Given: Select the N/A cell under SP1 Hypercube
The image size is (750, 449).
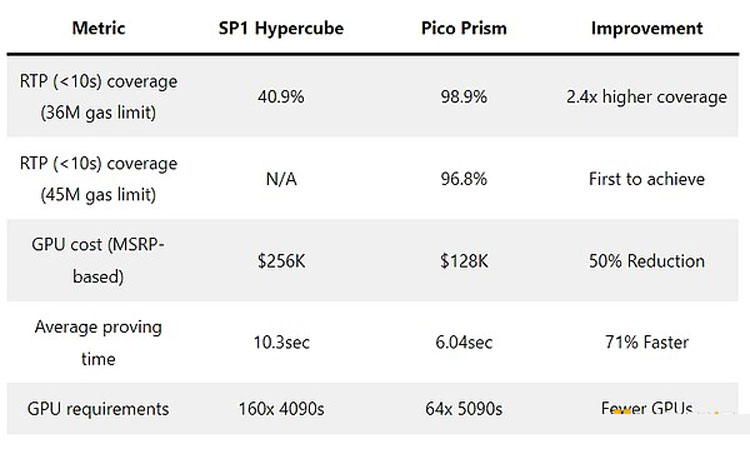Looking at the screenshot, I should (x=281, y=180).
